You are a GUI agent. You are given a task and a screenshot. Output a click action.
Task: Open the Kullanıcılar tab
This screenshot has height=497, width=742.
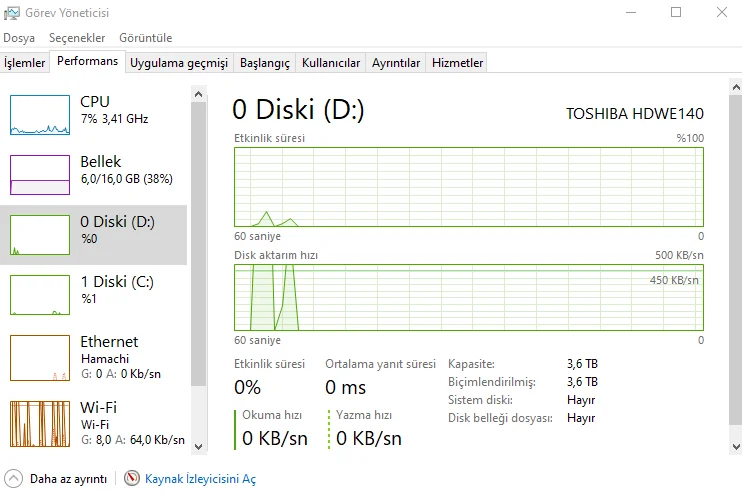click(x=331, y=63)
